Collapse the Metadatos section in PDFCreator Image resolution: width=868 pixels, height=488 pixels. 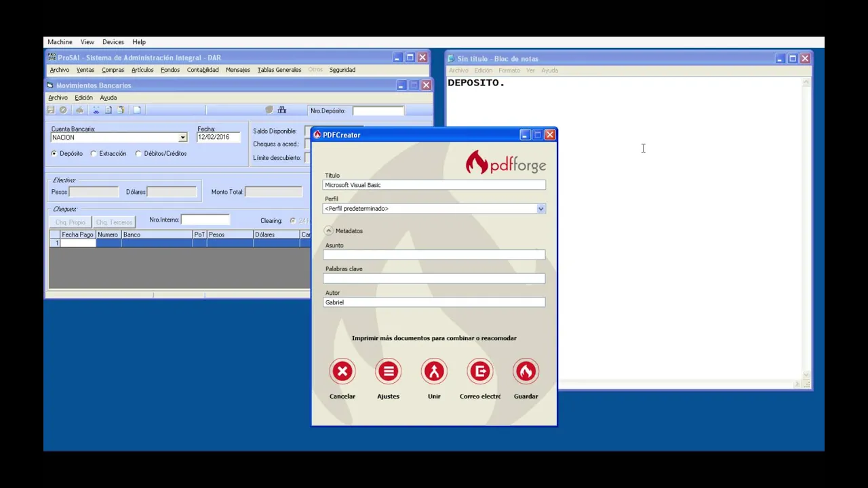pos(329,231)
